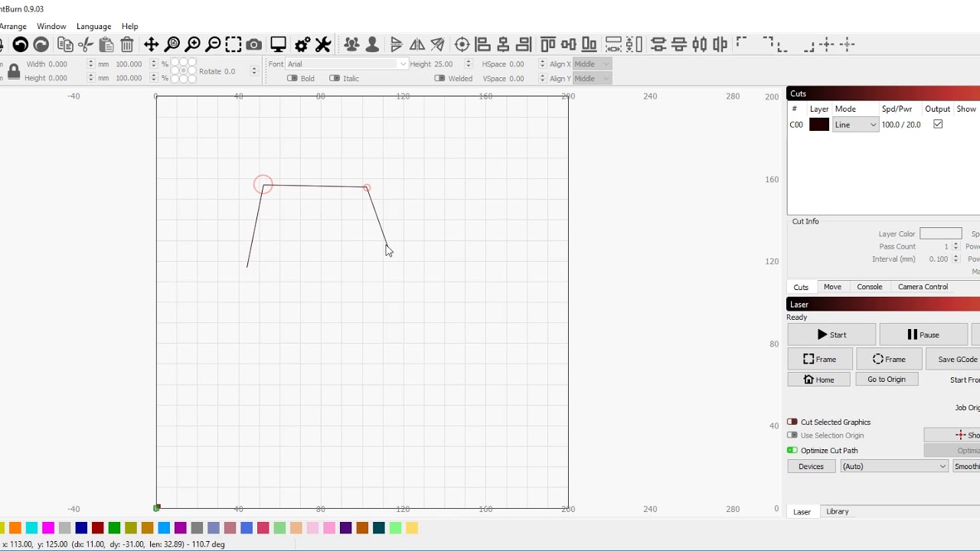Click the Align top edges icon
The width and height of the screenshot is (980, 551).
[x=547, y=45]
